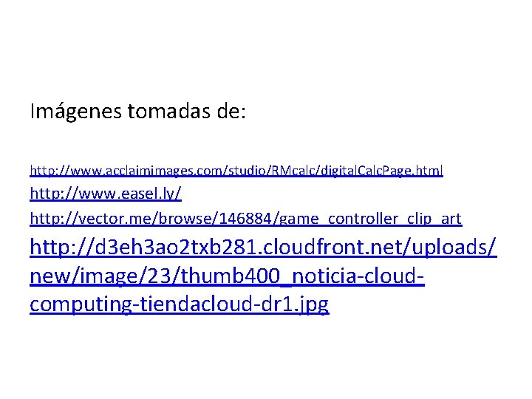
Task: Click 'uploads/' at the end of the first large link line
Action: coord(454,248)
